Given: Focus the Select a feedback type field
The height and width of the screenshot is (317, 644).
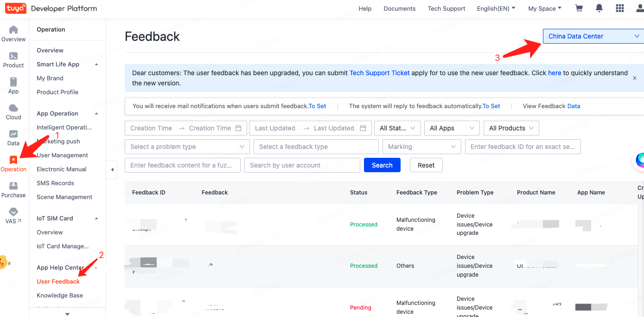Looking at the screenshot, I should tap(316, 147).
